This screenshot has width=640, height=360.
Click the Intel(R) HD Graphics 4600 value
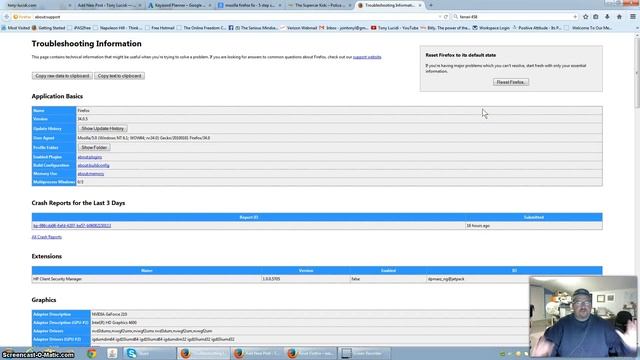[x=114, y=322]
